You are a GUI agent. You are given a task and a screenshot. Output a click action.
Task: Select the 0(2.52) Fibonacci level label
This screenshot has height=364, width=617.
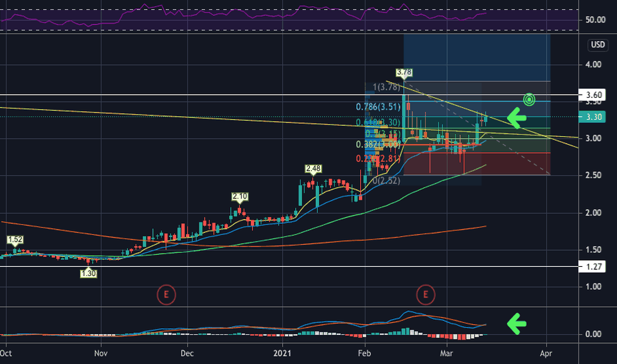[x=387, y=181]
